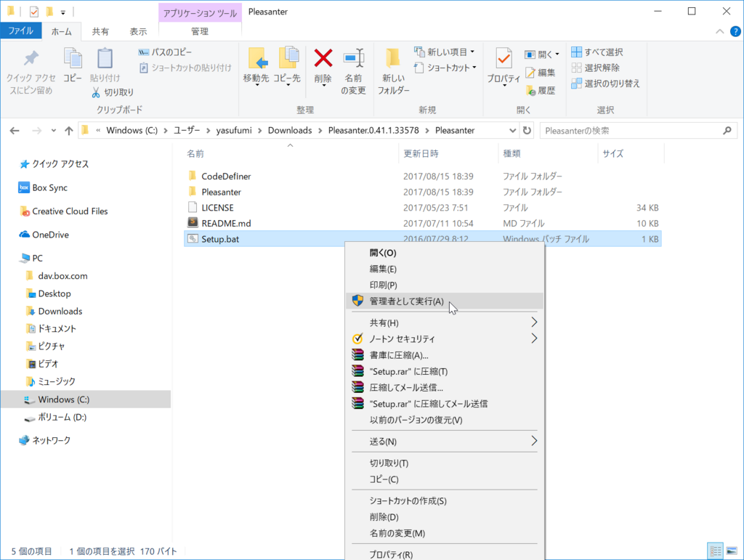
Task: Click the blue help question mark icon
Action: [736, 31]
